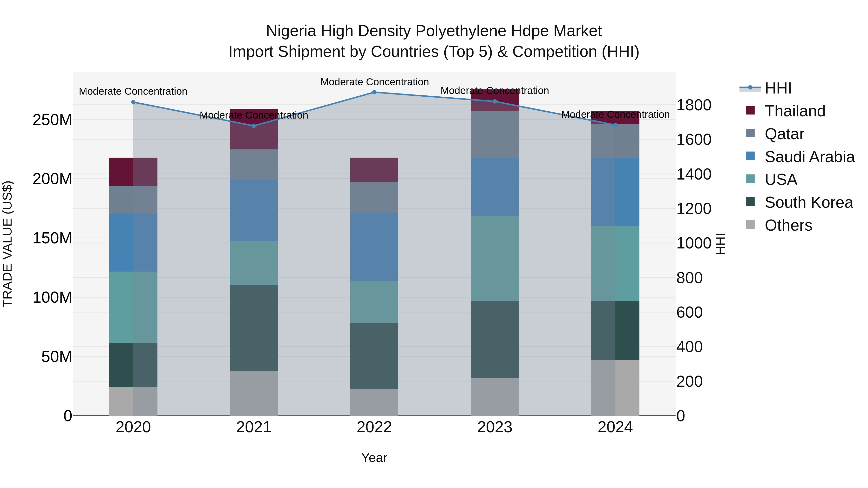The height and width of the screenshot is (488, 868).
Task: Toggle the Thailand legend entry
Action: tap(786, 111)
